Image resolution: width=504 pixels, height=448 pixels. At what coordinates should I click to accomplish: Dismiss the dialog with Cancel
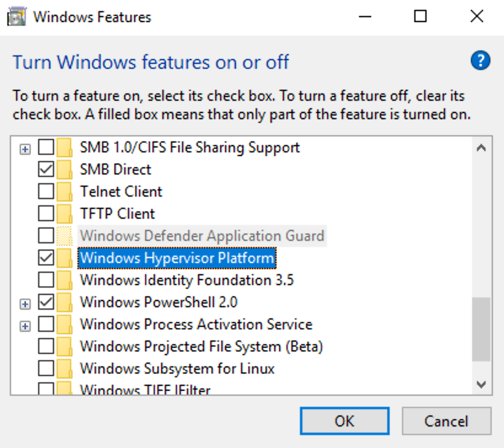point(446,421)
